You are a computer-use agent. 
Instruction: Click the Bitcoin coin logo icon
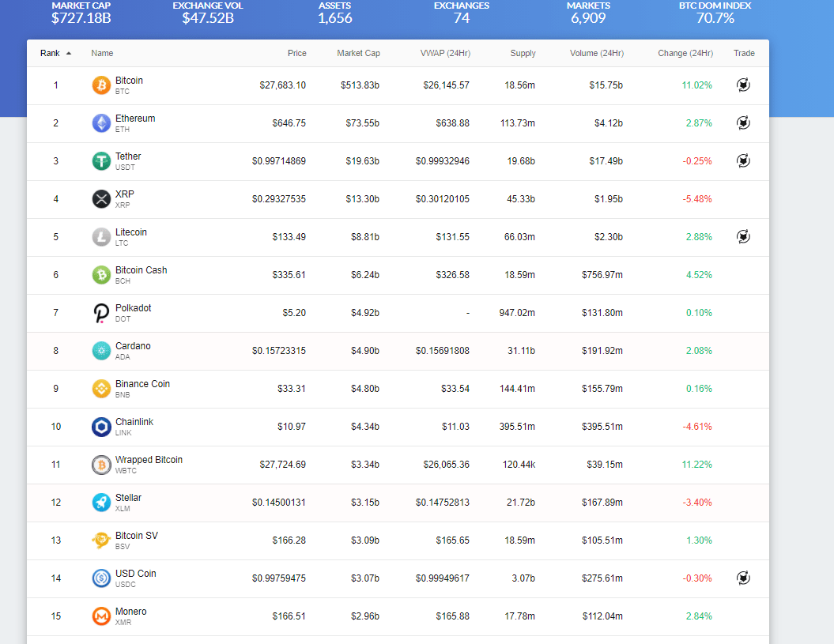coord(101,85)
